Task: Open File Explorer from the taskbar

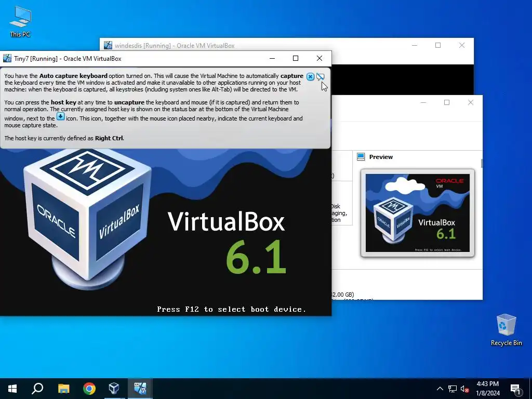Action: point(63,389)
